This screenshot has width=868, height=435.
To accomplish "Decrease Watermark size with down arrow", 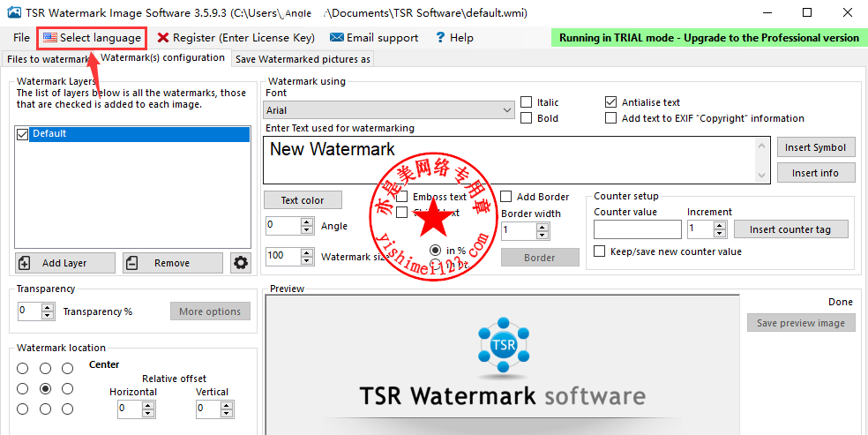I will [307, 260].
